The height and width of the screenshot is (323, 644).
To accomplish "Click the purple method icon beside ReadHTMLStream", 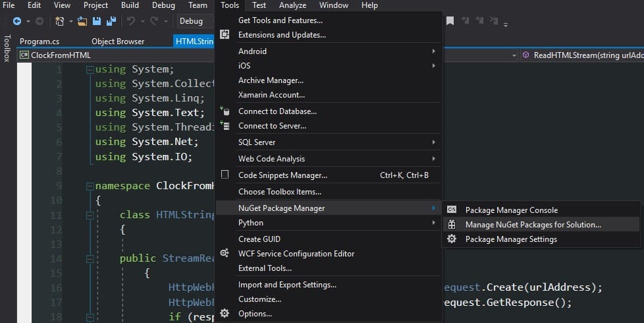I will click(x=525, y=55).
